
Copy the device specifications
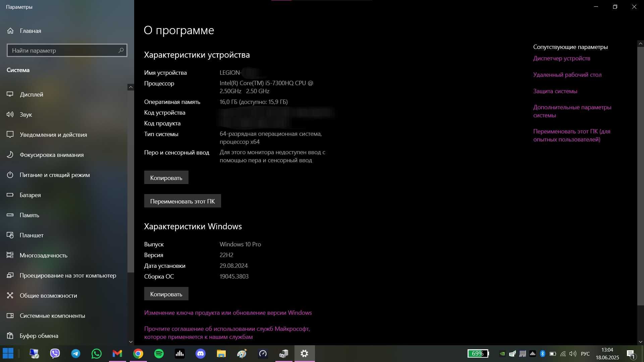[x=166, y=178]
